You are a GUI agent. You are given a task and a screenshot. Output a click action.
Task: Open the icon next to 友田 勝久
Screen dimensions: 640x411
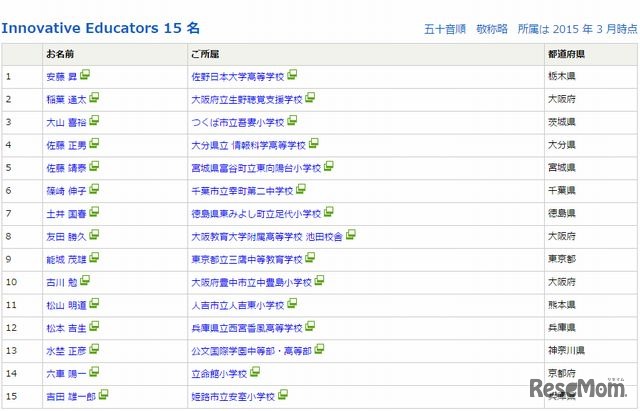tap(94, 235)
